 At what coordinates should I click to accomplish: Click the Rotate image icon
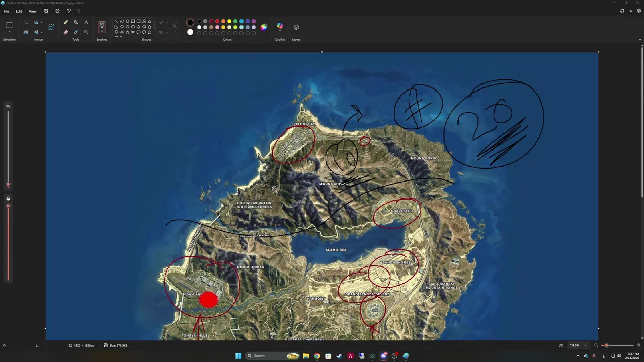tap(36, 22)
